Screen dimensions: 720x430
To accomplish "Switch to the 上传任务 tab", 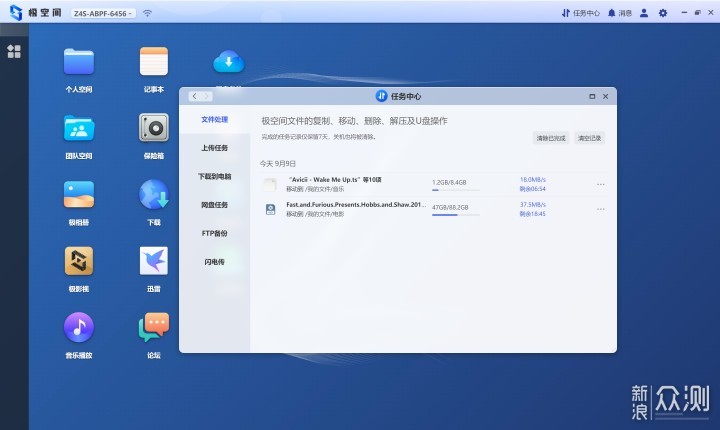I will [214, 148].
